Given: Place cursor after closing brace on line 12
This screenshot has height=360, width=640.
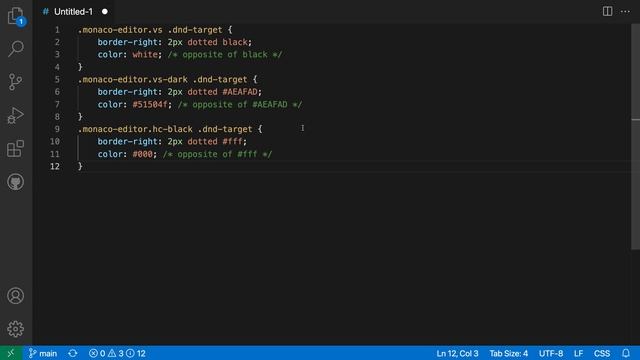Looking at the screenshot, I should click(83, 167).
